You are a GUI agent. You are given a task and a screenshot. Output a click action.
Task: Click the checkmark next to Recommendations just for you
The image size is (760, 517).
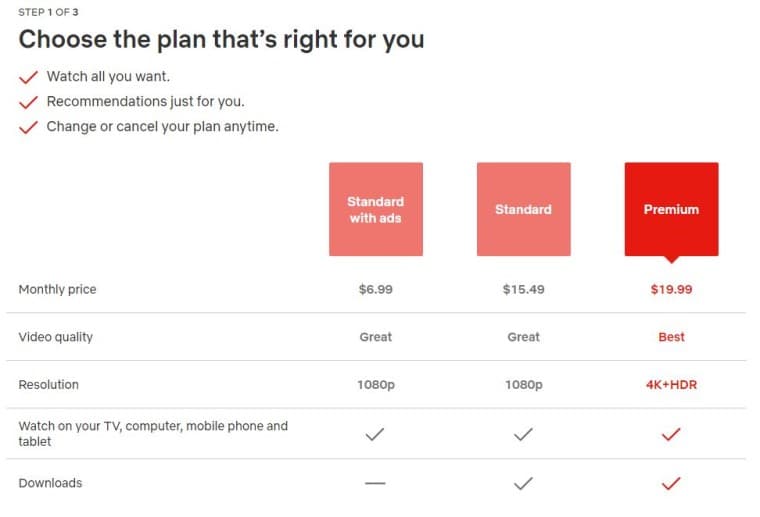click(x=29, y=102)
